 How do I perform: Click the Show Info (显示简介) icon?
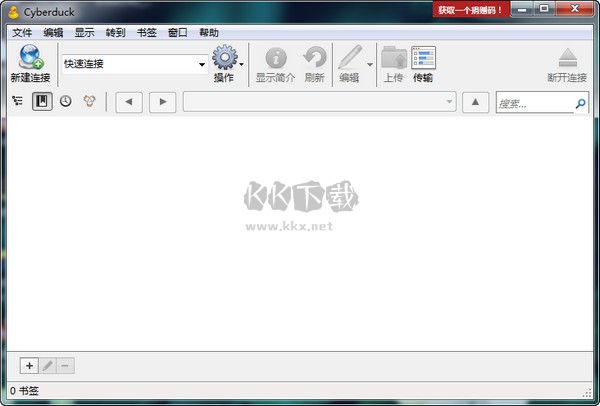(x=276, y=58)
